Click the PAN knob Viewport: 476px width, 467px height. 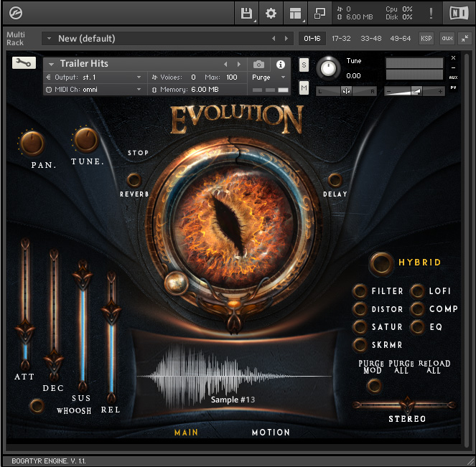[x=32, y=143]
